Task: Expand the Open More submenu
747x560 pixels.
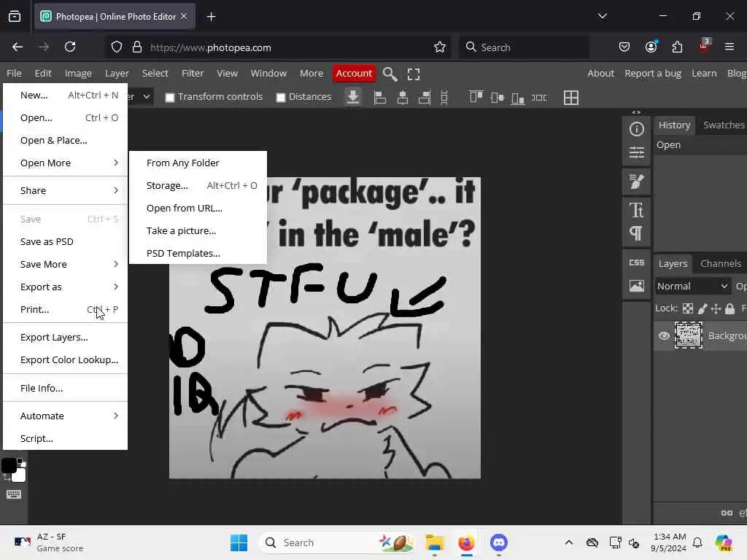Action: (65, 163)
